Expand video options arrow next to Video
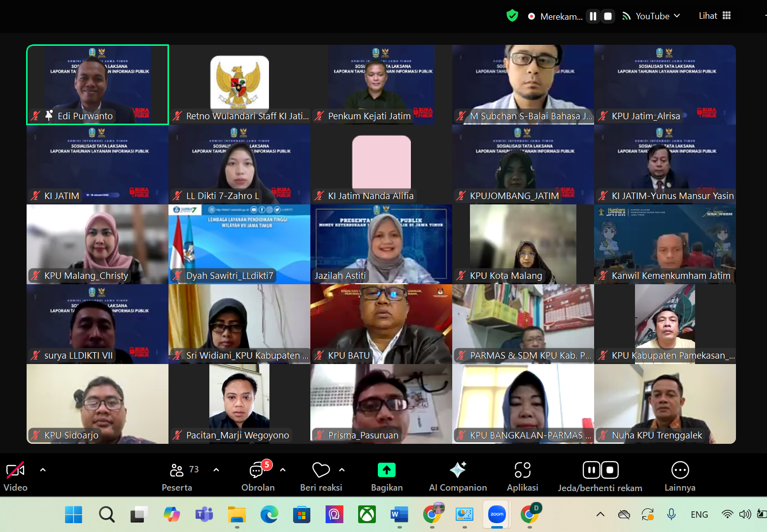 coord(43,470)
